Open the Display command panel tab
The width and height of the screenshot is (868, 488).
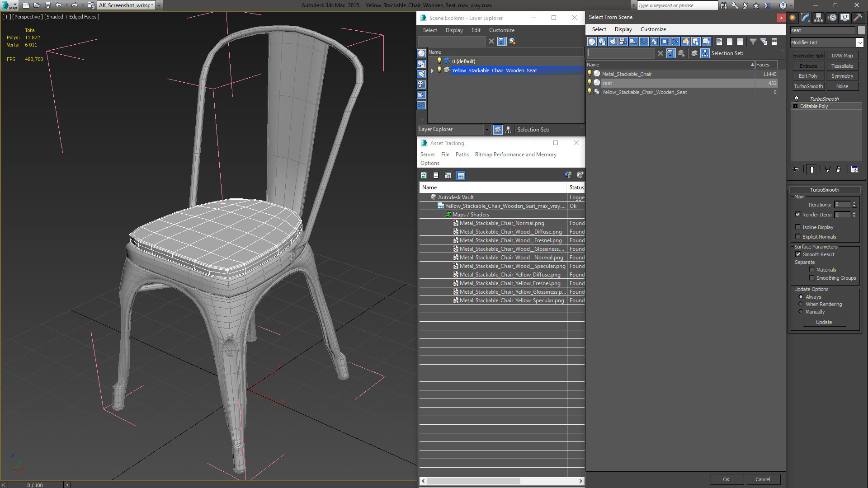click(x=845, y=18)
